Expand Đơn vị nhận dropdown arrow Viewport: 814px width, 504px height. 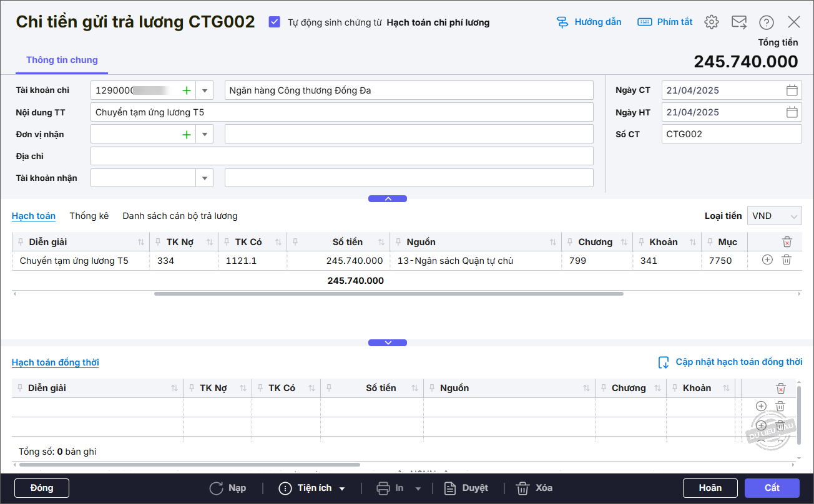point(205,134)
